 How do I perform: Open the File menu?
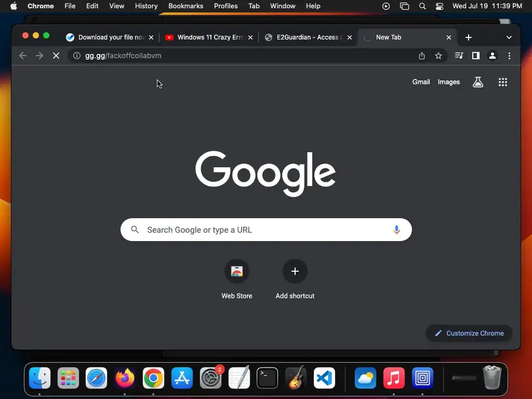click(x=70, y=6)
